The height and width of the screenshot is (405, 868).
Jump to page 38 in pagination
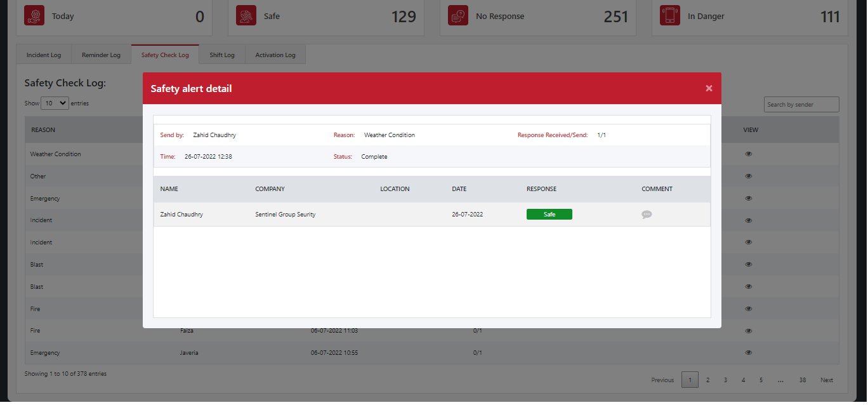click(x=802, y=380)
